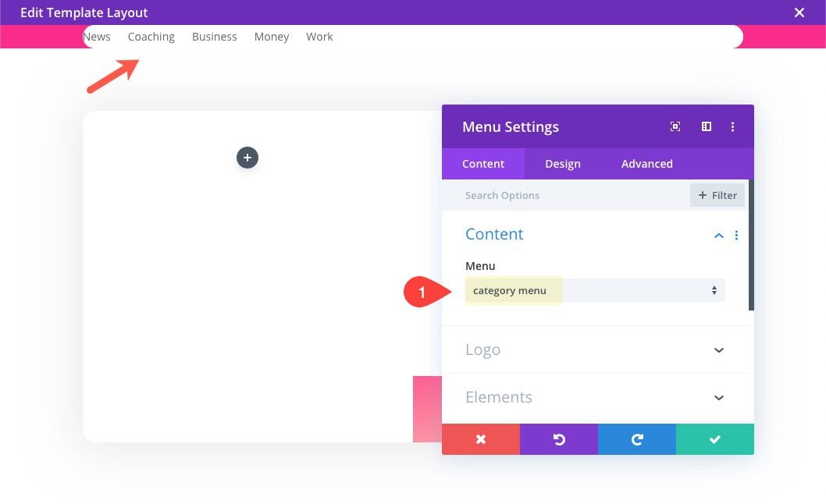Add module with dark plus icon
Viewport: 826px width, 504px height.
pyautogui.click(x=247, y=158)
